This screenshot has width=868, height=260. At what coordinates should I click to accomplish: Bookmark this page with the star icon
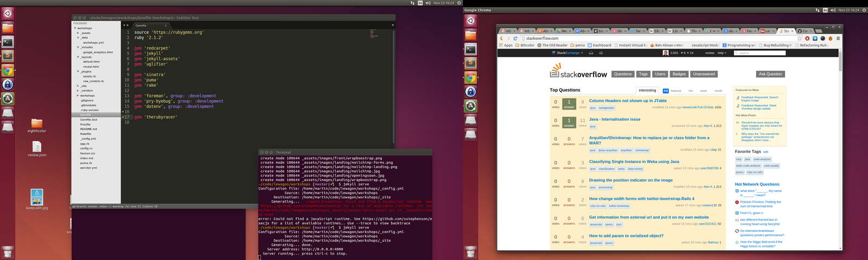coord(800,38)
